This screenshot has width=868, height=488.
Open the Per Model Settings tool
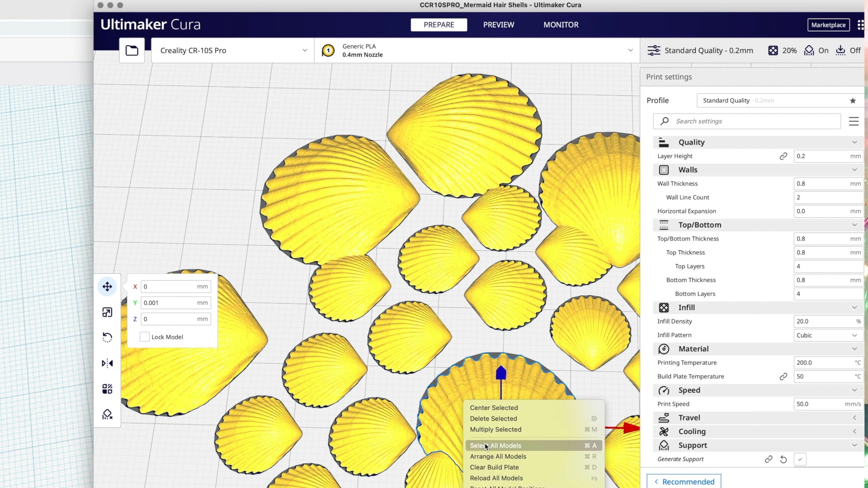[107, 389]
